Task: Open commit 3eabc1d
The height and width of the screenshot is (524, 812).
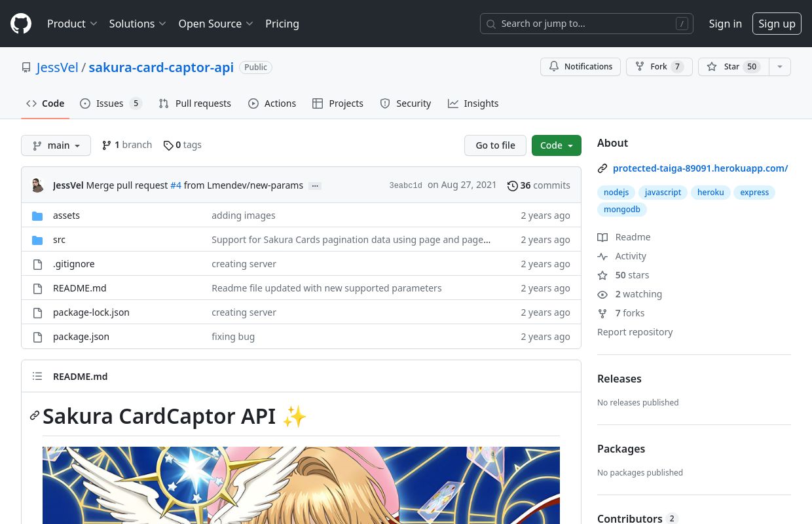Action: pos(405,185)
